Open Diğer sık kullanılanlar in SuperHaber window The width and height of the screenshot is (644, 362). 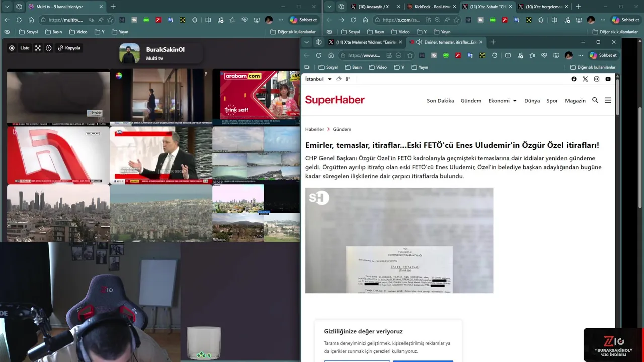coord(593,67)
